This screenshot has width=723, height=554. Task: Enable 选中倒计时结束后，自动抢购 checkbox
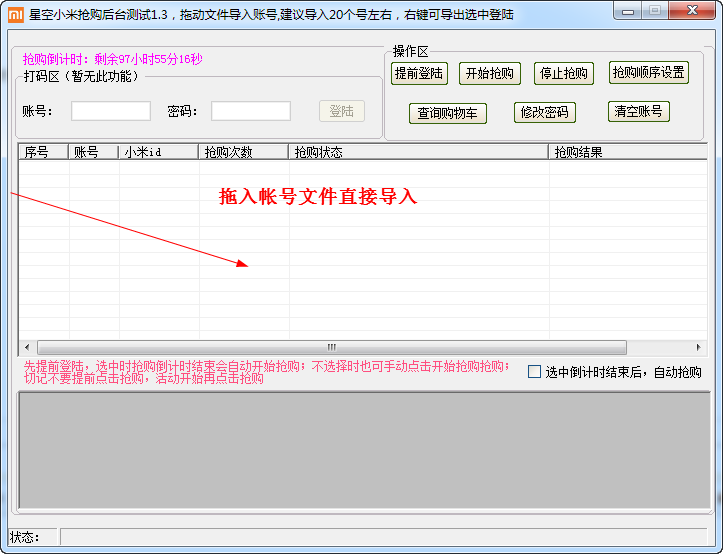point(534,372)
